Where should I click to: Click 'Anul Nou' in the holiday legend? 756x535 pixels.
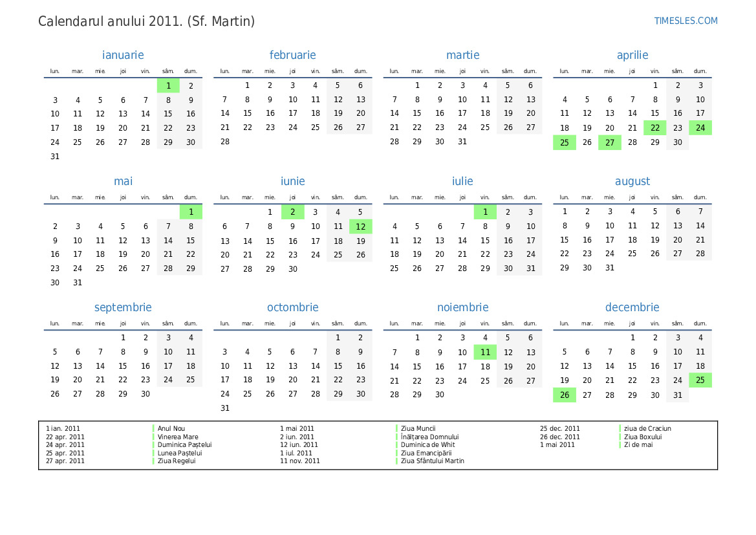click(x=171, y=428)
